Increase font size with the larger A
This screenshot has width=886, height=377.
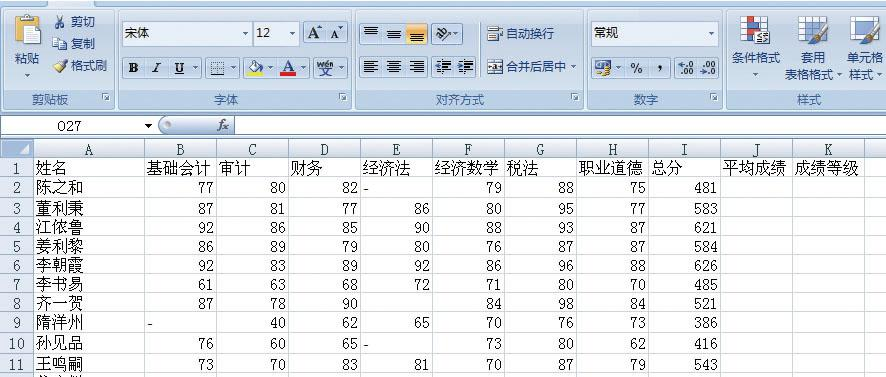314,33
